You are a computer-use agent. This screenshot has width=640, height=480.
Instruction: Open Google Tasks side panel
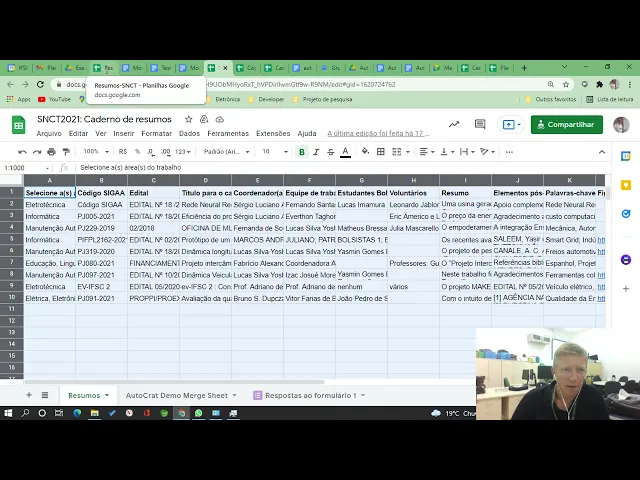click(626, 214)
